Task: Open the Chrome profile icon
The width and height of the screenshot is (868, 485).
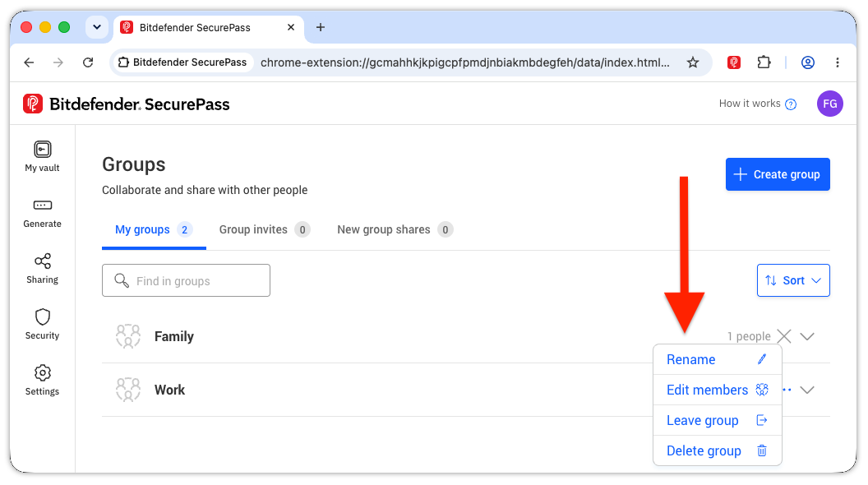Action: click(x=808, y=62)
